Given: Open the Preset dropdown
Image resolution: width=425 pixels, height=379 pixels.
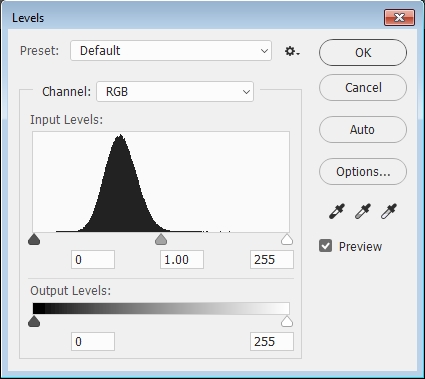Looking at the screenshot, I should 171,51.
